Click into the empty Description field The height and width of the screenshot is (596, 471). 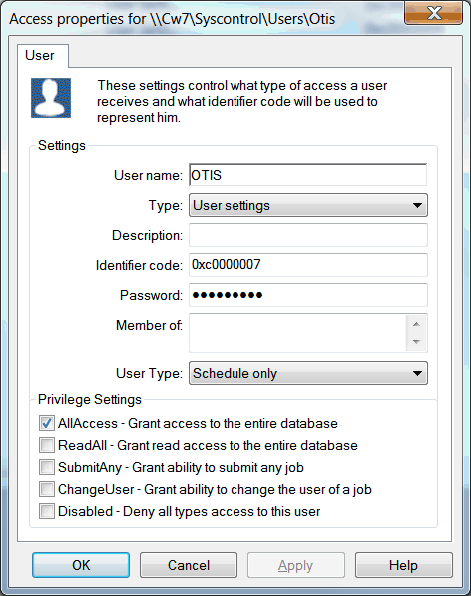(x=308, y=235)
